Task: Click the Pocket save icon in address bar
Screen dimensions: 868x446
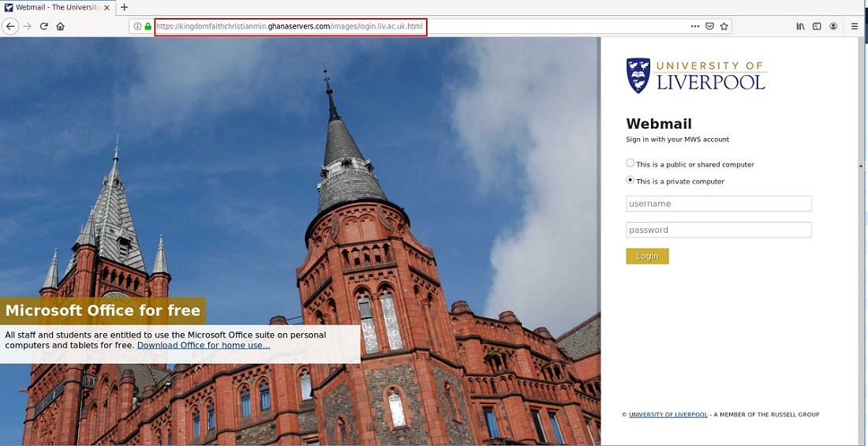Action: (x=709, y=26)
